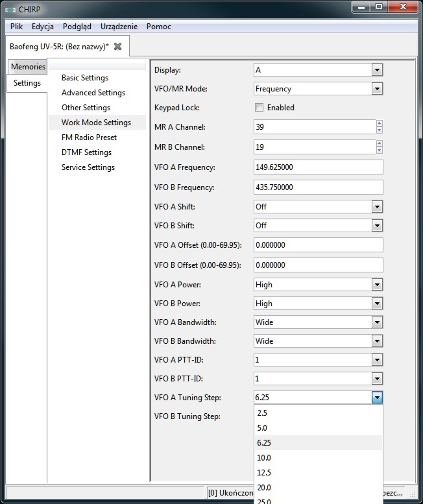Choose 20.0 tuning step option
The width and height of the screenshot is (423, 504).
[318, 488]
